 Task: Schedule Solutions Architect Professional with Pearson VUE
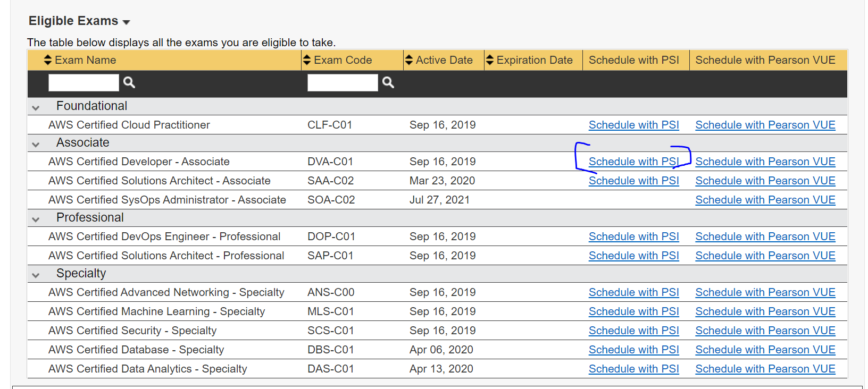tap(765, 256)
